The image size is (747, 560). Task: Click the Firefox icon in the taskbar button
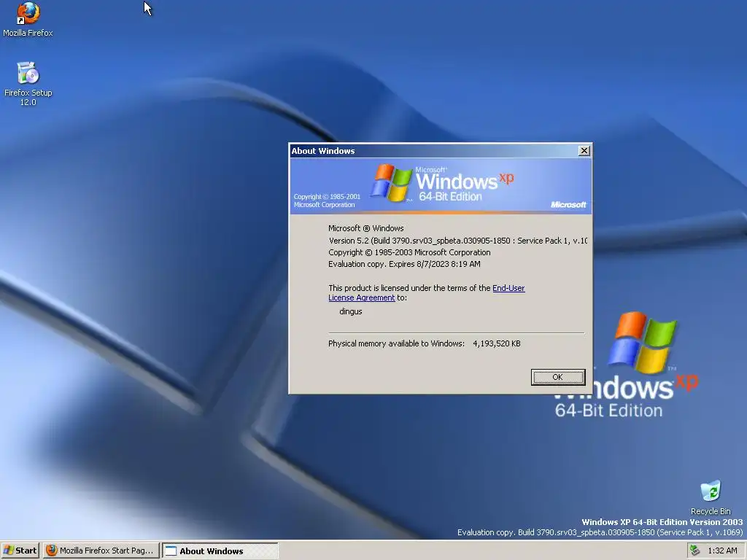click(52, 551)
